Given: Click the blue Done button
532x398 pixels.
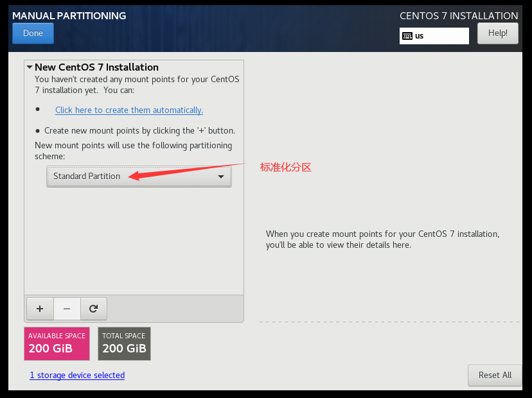Looking at the screenshot, I should [x=33, y=33].
